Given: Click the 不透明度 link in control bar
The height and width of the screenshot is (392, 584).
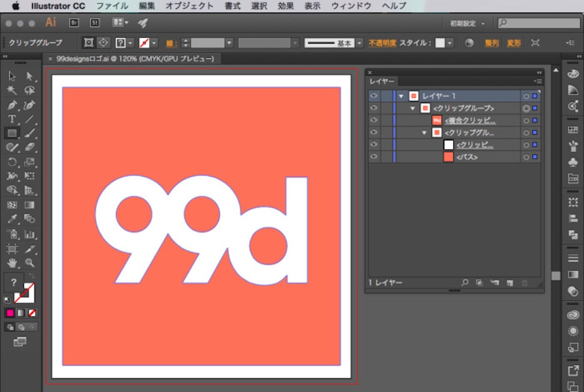Looking at the screenshot, I should [x=382, y=43].
